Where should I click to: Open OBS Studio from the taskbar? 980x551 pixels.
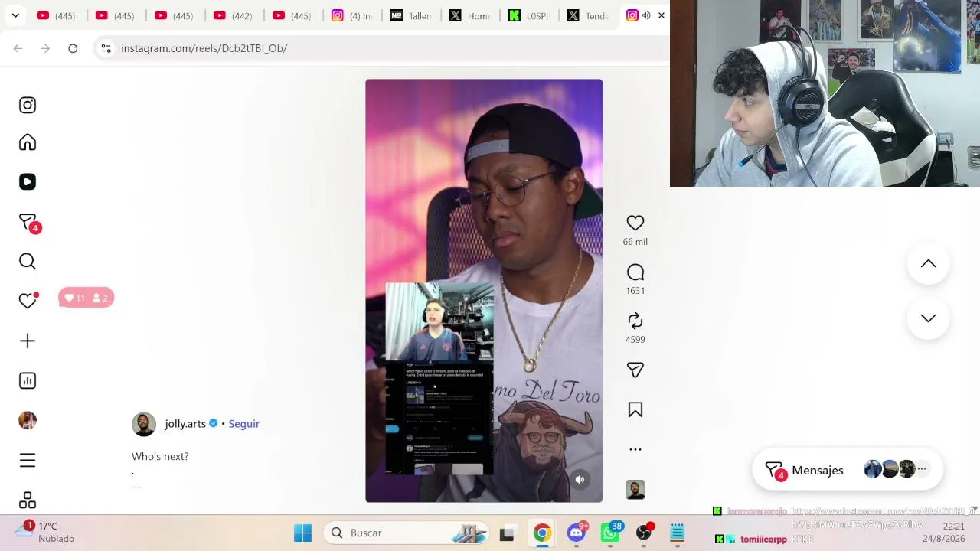pos(644,533)
